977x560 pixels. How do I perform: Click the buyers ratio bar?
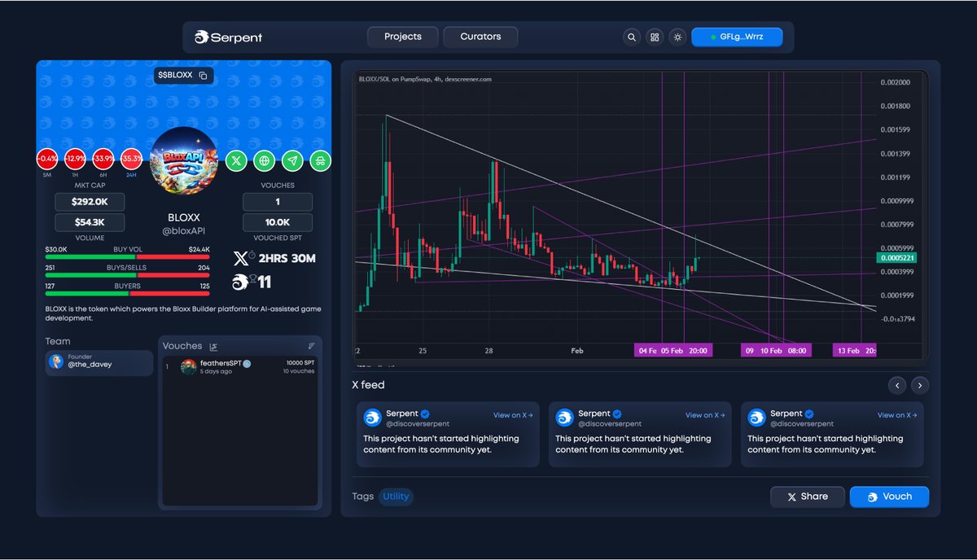128,293
